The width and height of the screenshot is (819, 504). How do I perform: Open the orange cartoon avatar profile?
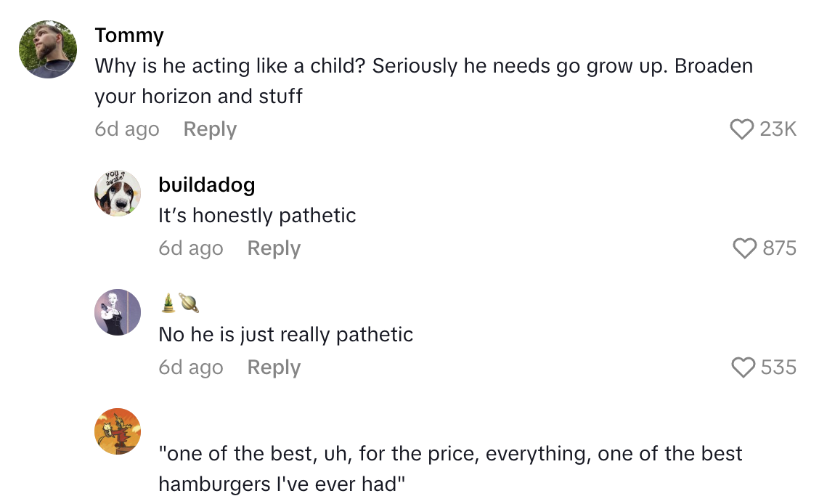[x=118, y=431]
